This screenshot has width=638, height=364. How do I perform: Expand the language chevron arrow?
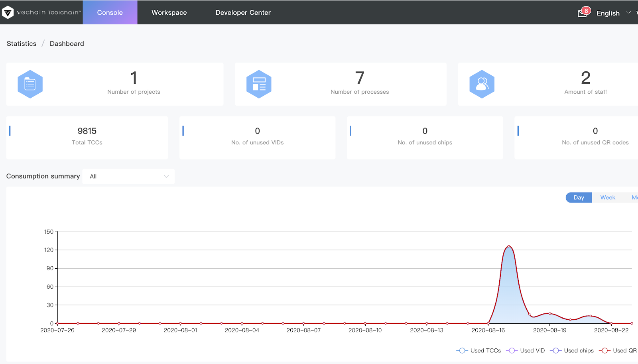tap(628, 13)
